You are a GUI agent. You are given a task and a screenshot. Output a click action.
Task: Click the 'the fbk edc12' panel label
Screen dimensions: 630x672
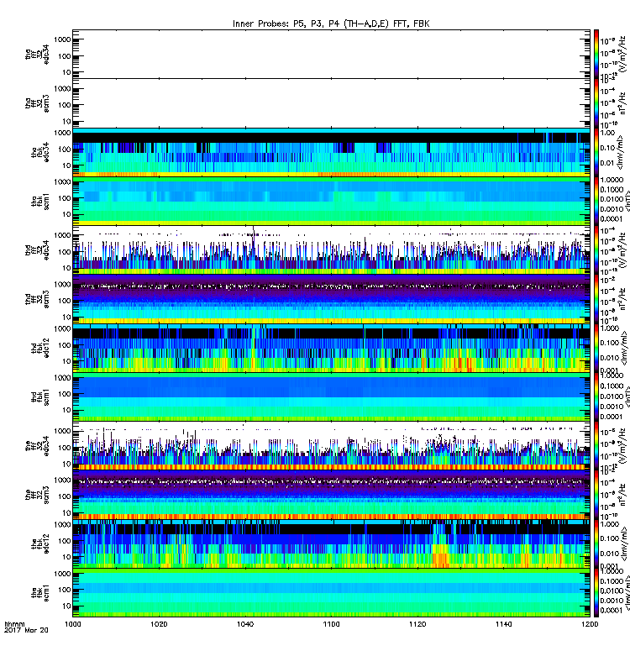[x=39, y=544]
